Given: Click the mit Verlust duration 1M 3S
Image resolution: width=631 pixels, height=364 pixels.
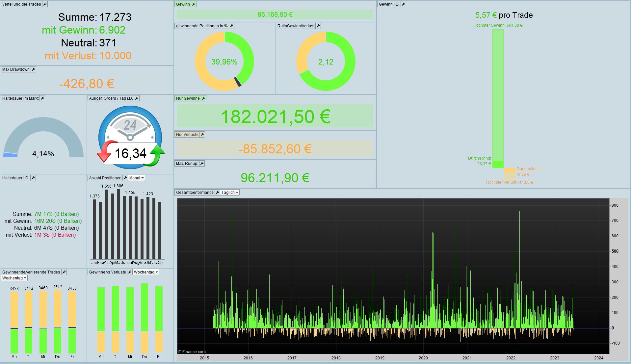Looking at the screenshot, I should (55, 235).
